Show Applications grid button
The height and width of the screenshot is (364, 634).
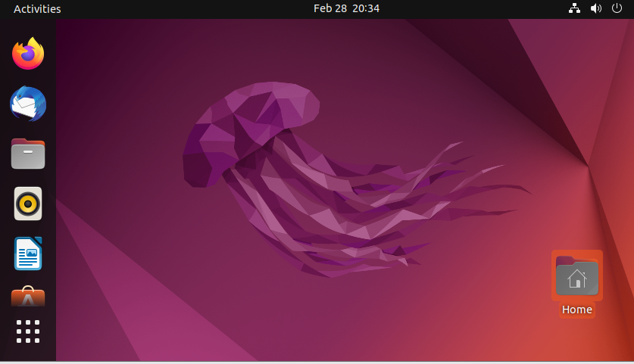click(28, 331)
